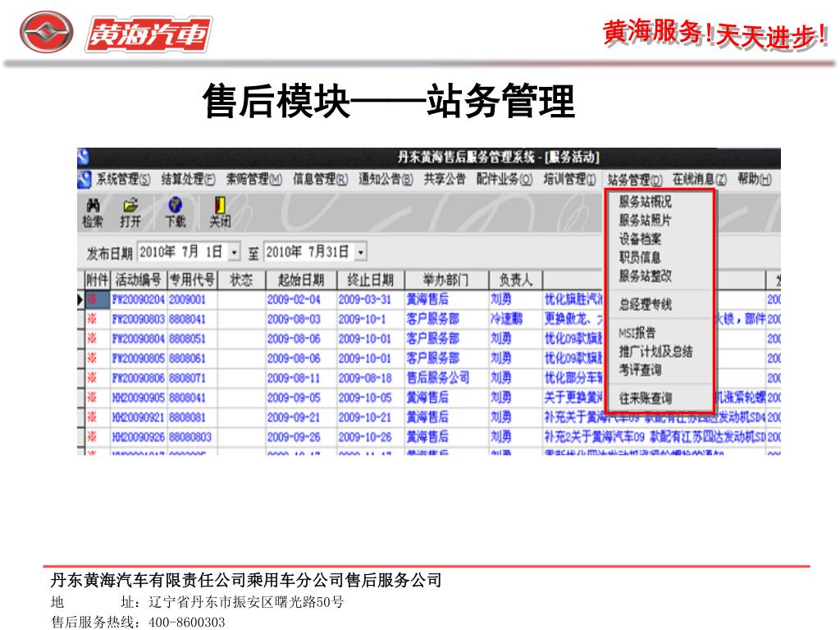The image size is (840, 630).
Task: Click code 88080803 in the table
Action: click(190, 437)
